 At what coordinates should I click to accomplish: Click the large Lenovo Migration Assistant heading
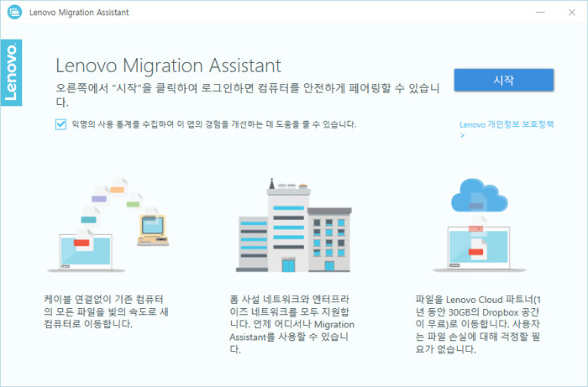[168, 65]
